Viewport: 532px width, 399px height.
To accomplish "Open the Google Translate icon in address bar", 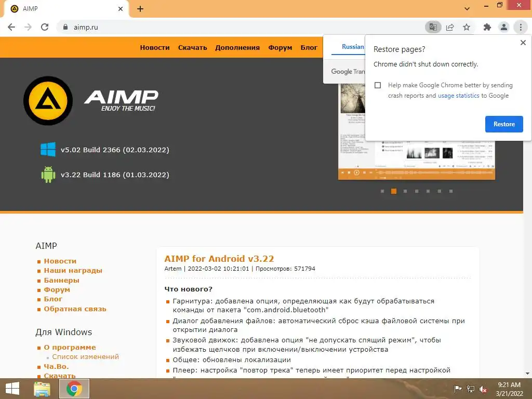I will click(x=433, y=27).
